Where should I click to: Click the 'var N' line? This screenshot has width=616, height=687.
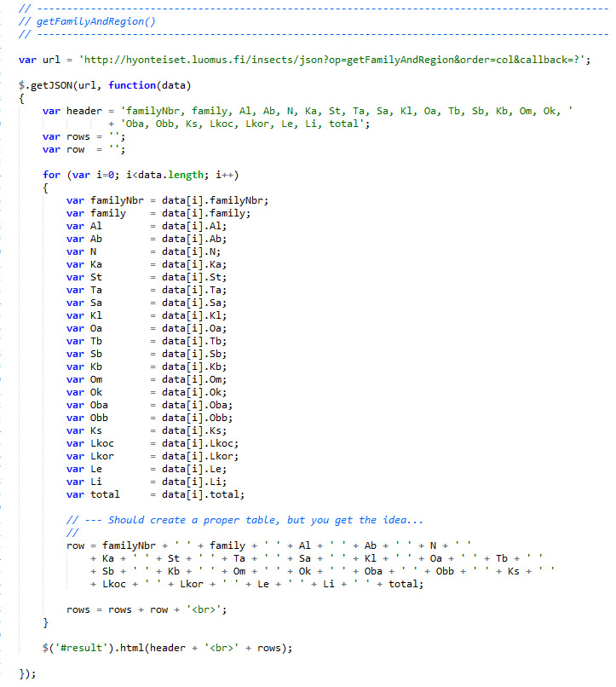(x=144, y=251)
